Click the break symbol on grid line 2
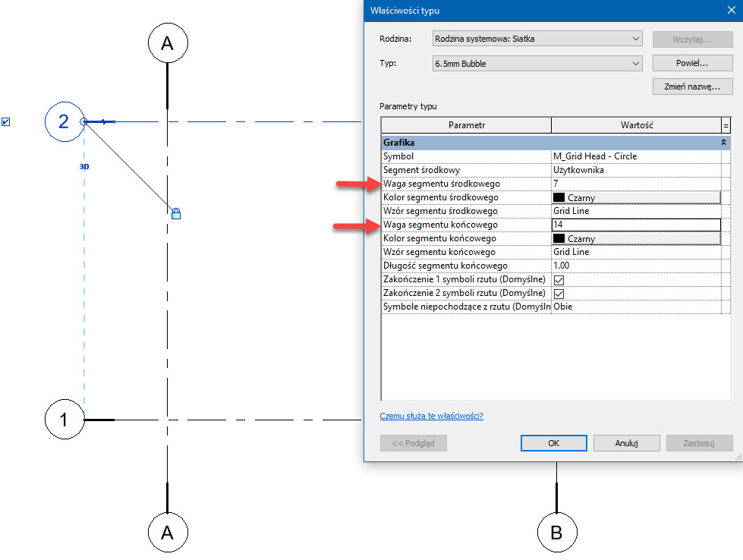The image size is (743, 560). tap(105, 121)
